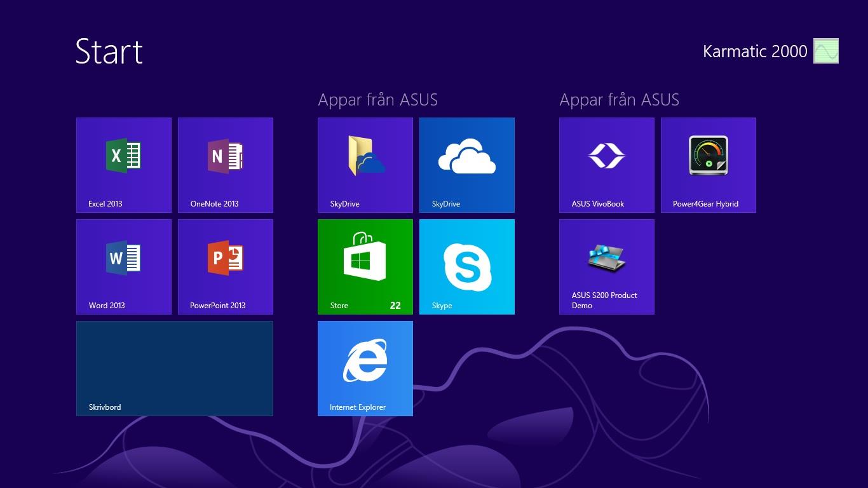Open the Excel 2013 tile
868x488 pixels.
pyautogui.click(x=124, y=165)
